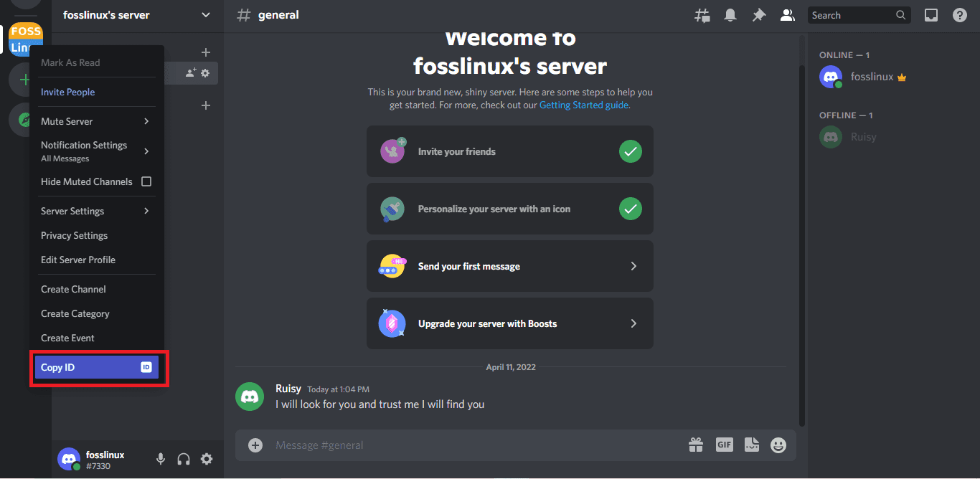Expand the fosslinux's server dropdown arrow
This screenshot has height=479, width=980.
coord(206,15)
